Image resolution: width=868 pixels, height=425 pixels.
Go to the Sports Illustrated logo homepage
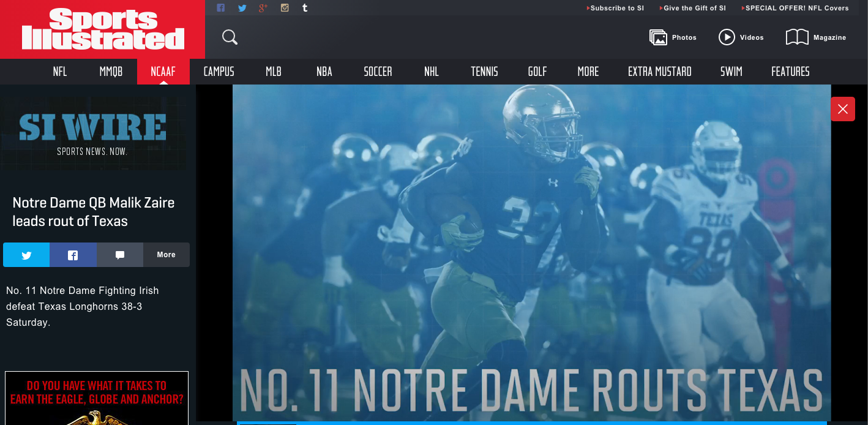pos(102,29)
